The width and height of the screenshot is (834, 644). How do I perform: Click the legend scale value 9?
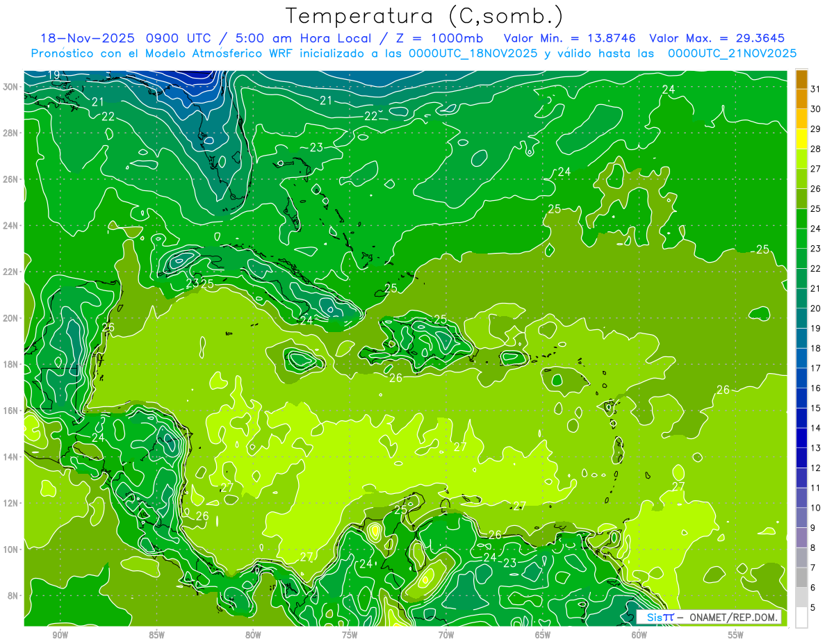[x=813, y=528]
